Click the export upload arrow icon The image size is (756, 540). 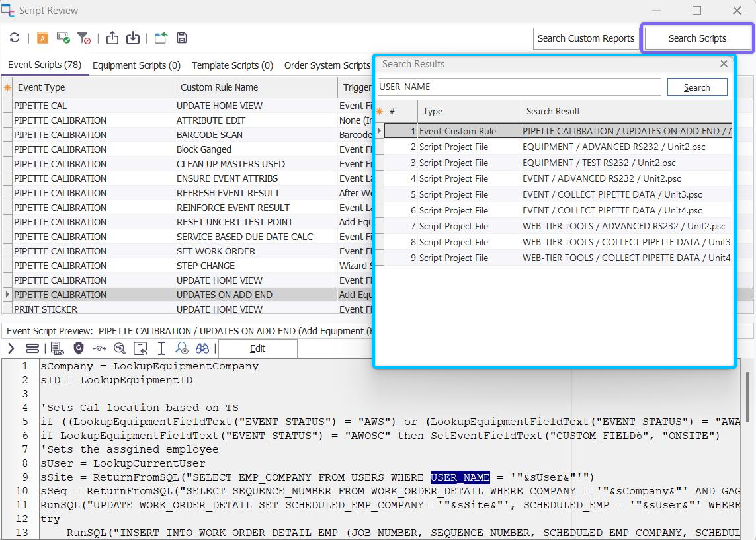(x=112, y=38)
